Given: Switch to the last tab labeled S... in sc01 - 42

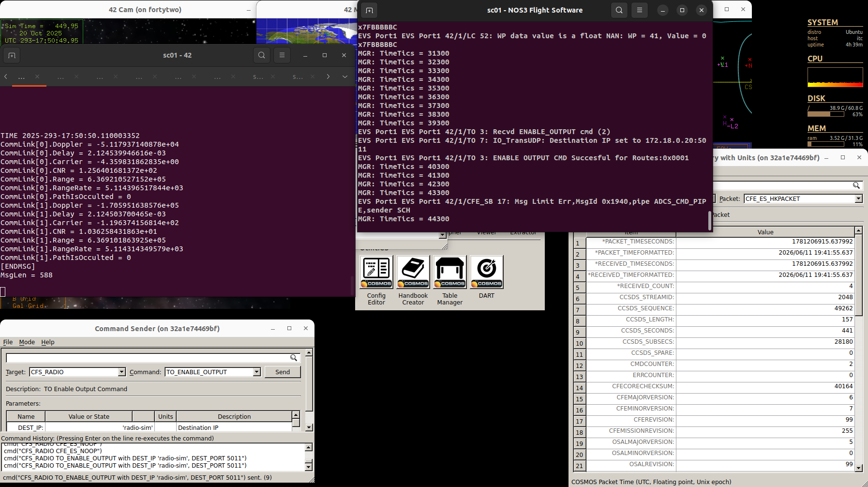Looking at the screenshot, I should [x=298, y=76].
